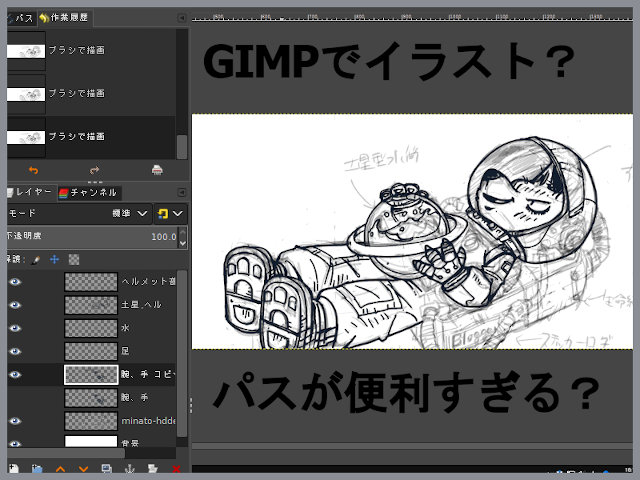Screen dimensions: 640x480
Task: Click the orange undo arrow in history panel
Action: [x=33, y=170]
